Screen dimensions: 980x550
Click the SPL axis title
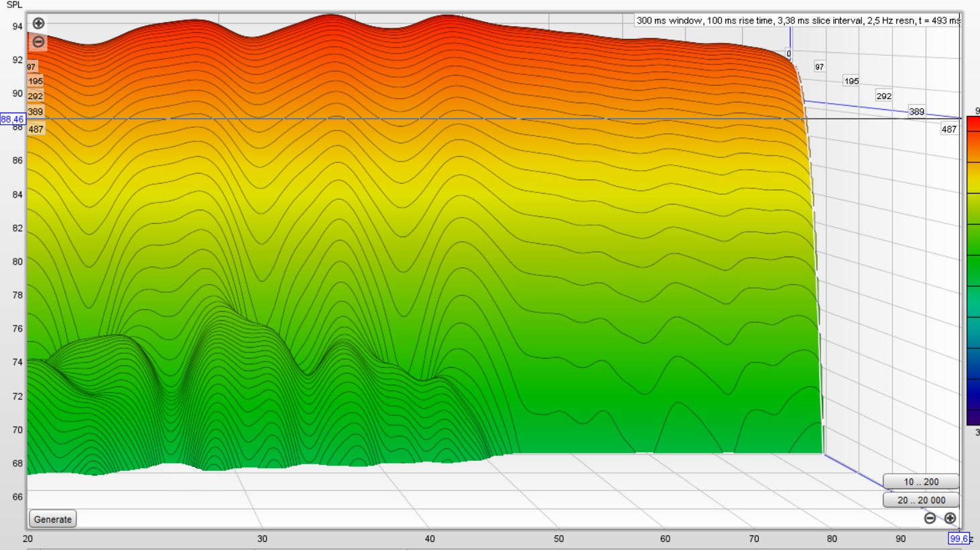pos(14,5)
